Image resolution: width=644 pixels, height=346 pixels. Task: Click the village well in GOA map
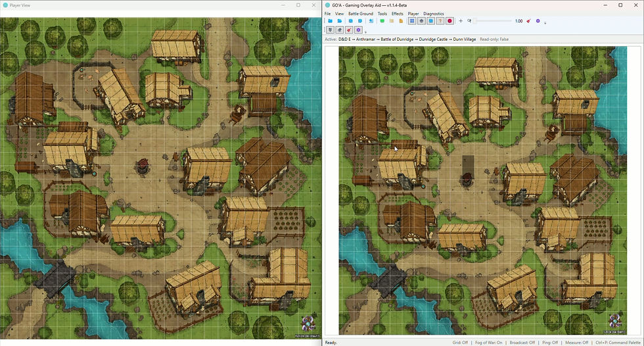click(466, 180)
